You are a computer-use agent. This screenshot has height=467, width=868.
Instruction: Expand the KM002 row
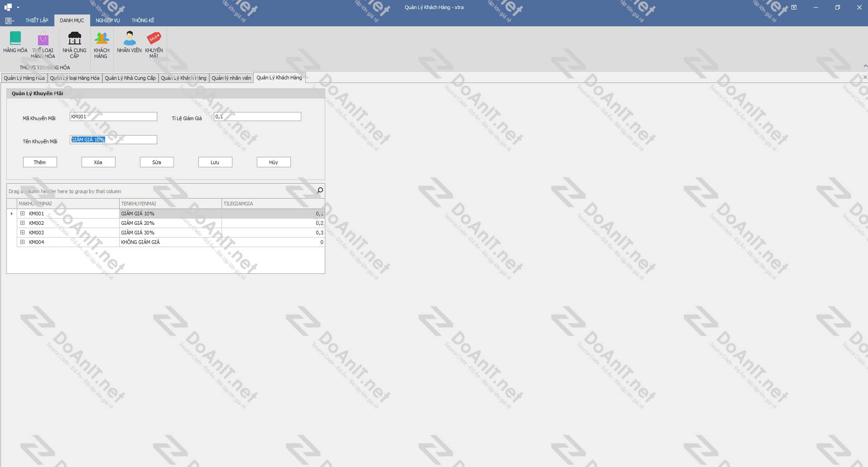coord(22,223)
